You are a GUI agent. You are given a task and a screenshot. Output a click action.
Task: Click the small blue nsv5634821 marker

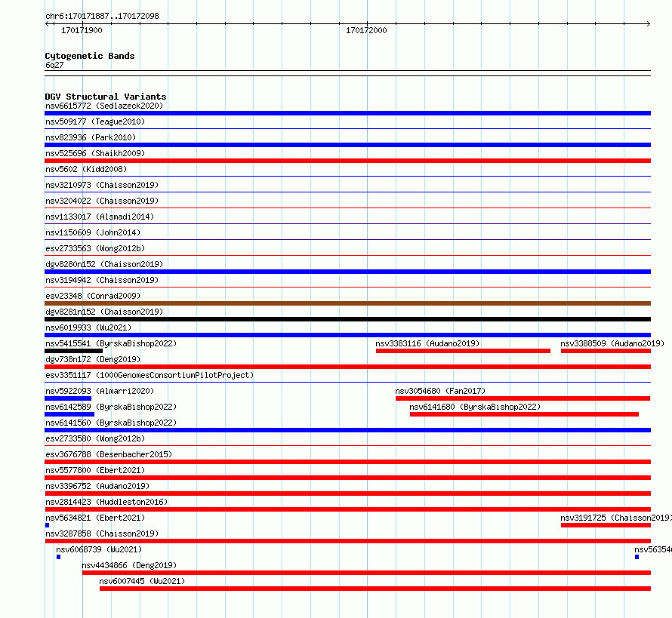47,525
